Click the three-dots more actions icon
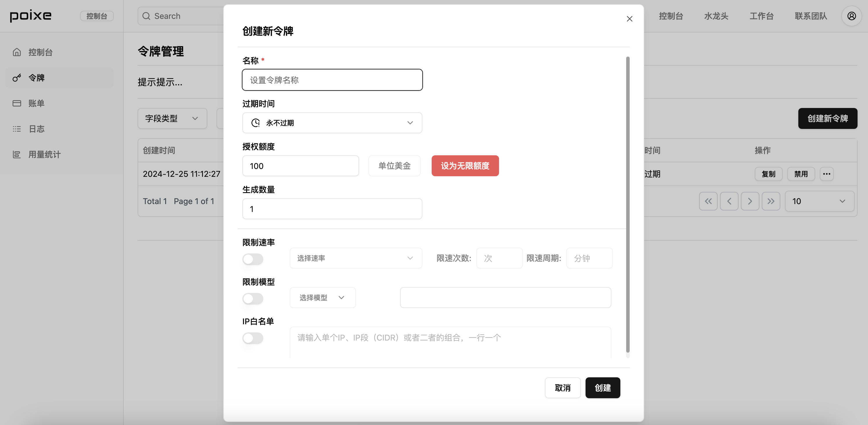This screenshot has height=425, width=868. [826, 174]
